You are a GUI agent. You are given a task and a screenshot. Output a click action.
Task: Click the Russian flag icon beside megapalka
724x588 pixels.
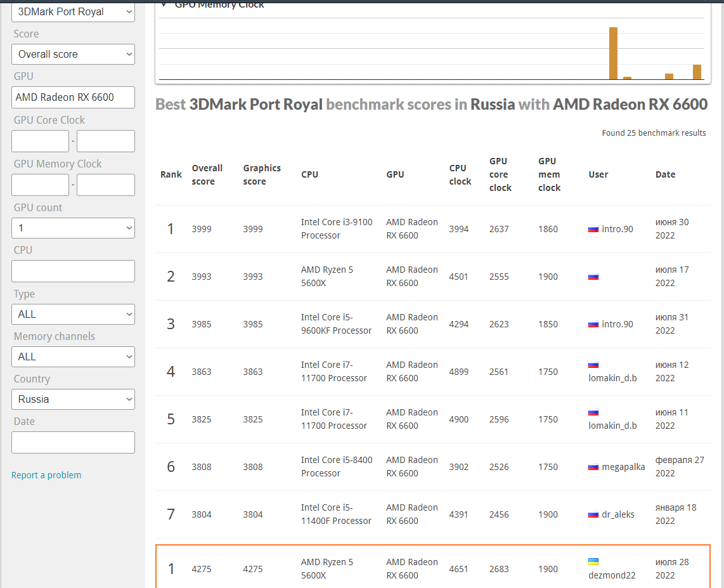(593, 467)
